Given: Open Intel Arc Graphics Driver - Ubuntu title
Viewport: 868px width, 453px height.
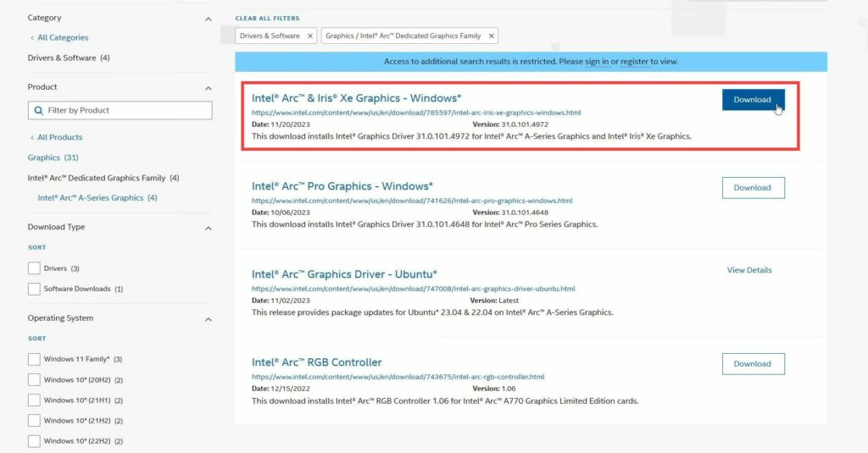Looking at the screenshot, I should [x=344, y=274].
